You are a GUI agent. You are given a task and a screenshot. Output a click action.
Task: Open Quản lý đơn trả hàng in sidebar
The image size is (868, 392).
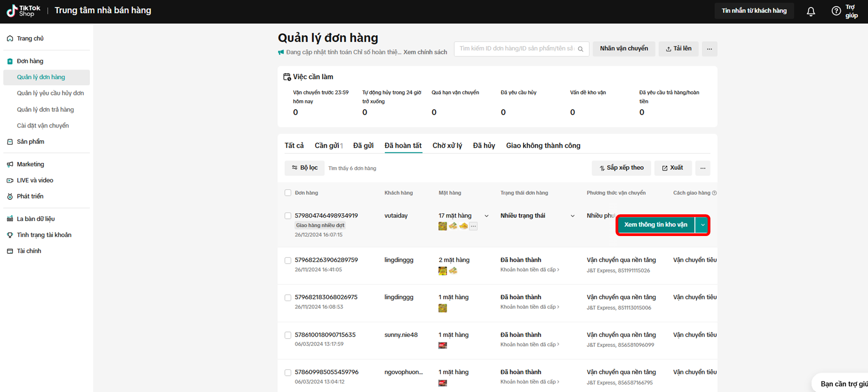(x=45, y=109)
